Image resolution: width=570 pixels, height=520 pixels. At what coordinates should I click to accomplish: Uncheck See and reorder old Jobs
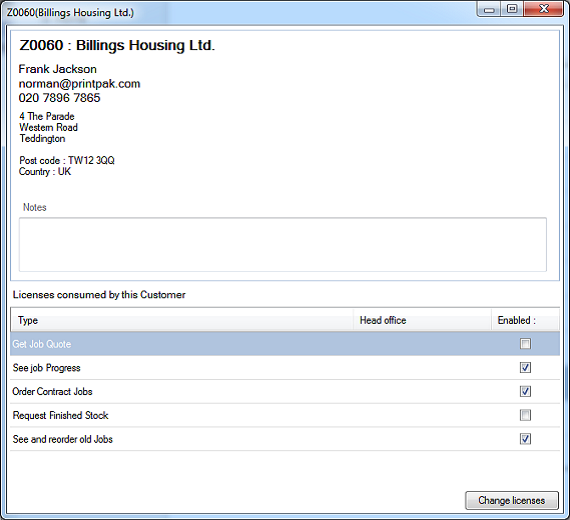click(525, 439)
